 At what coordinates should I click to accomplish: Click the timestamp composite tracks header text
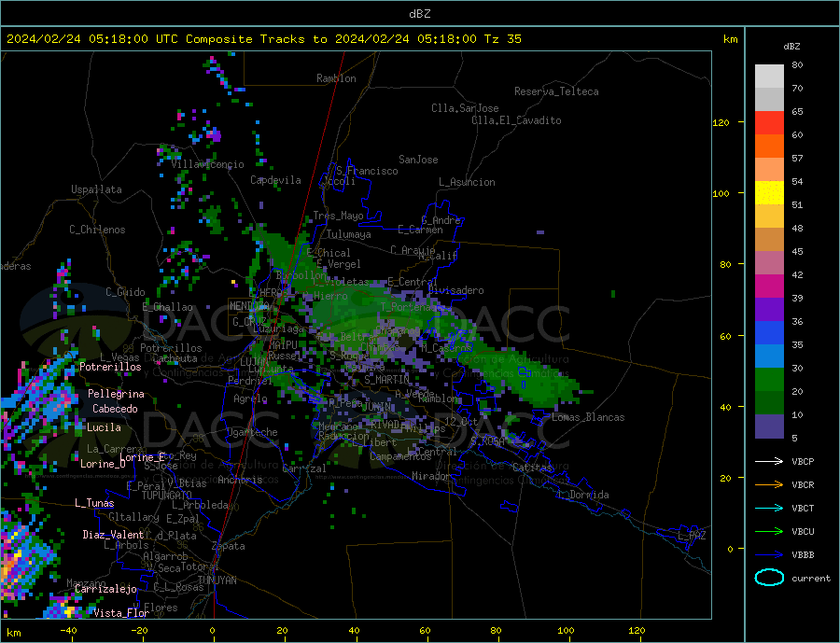click(x=264, y=39)
